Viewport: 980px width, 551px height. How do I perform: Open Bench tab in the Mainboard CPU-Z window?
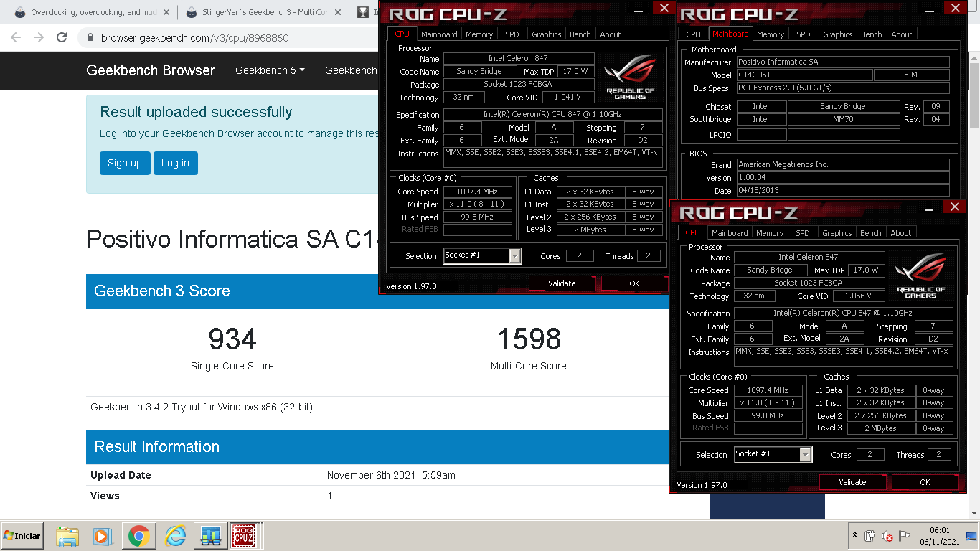tap(872, 34)
